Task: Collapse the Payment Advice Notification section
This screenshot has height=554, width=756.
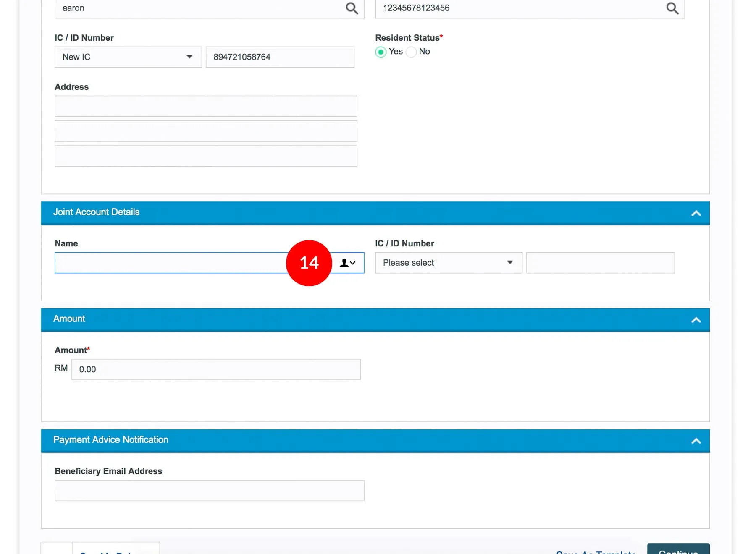Action: click(x=696, y=441)
